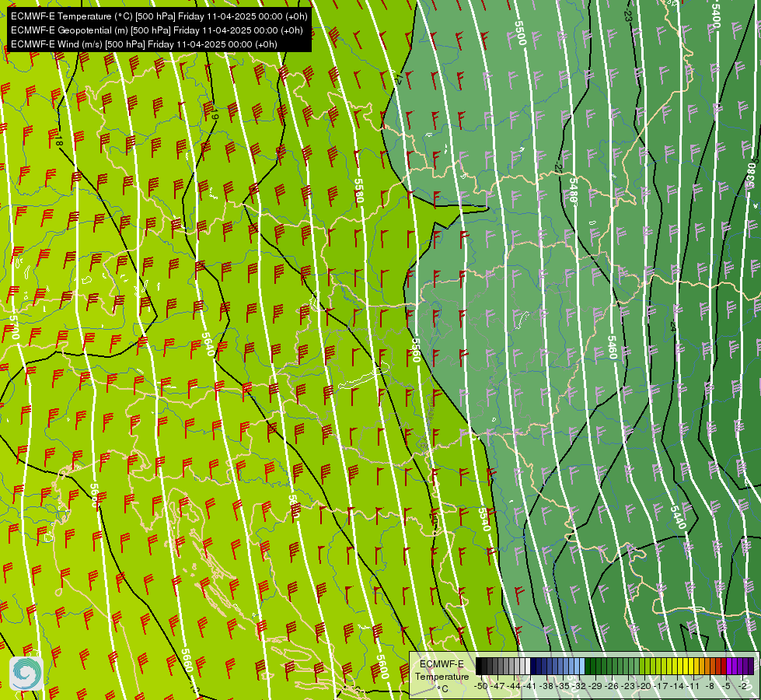761x700 pixels.
Task: Click the black swatch at the legend's far left end
Action: click(x=479, y=666)
